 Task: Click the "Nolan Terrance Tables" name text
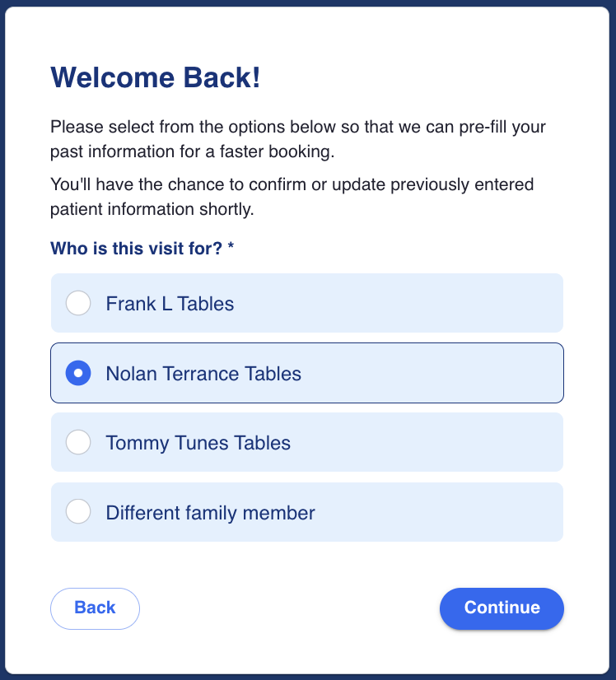(203, 374)
